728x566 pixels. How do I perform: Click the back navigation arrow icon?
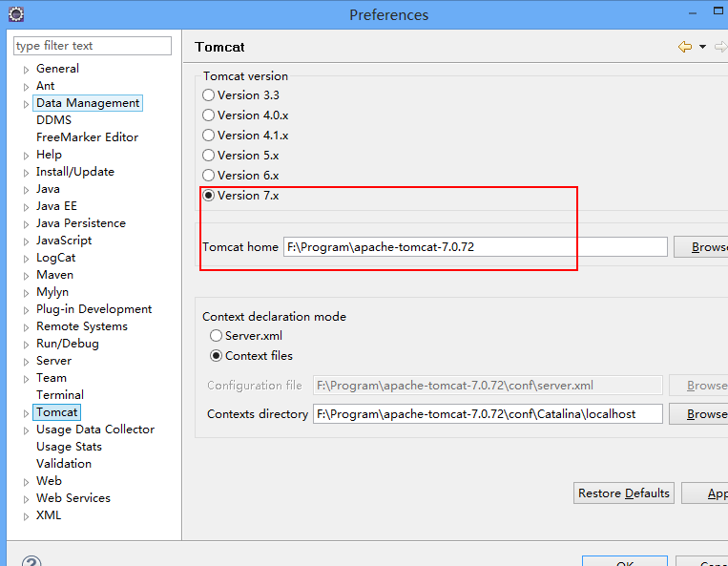tap(684, 47)
